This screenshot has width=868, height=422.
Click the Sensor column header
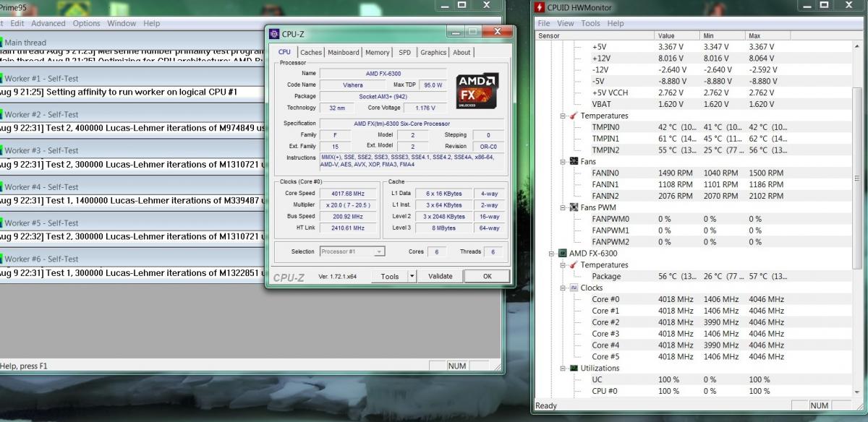(x=595, y=35)
